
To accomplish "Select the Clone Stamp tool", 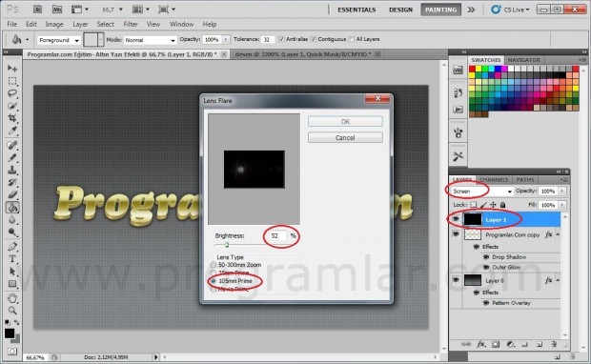I will tap(12, 170).
